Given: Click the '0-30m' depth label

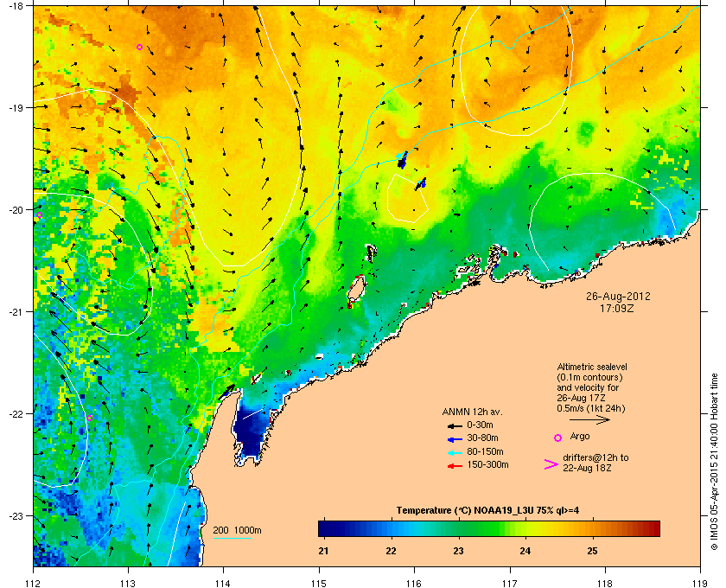Looking at the screenshot, I should click(x=481, y=425).
